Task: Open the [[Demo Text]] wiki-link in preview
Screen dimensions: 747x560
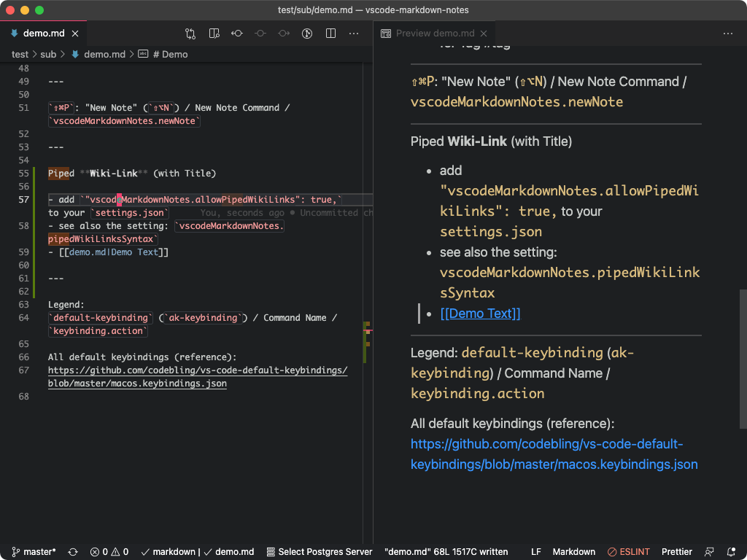Action: tap(480, 314)
